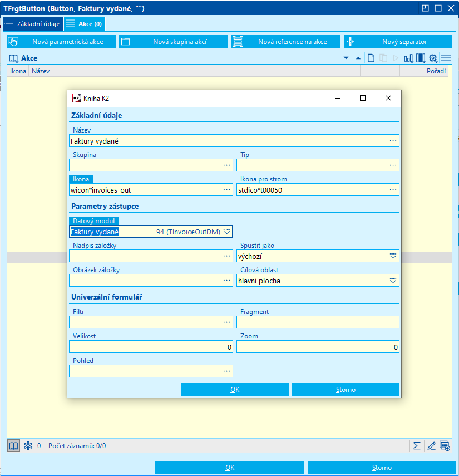Cancel the Kniha K2 dialog with Storno
The image size is (459, 476).
(x=346, y=390)
